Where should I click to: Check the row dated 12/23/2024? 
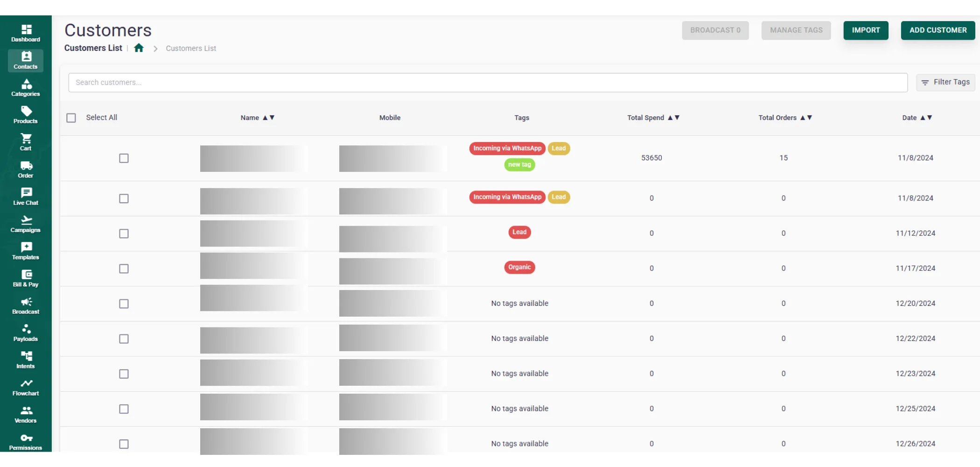coord(124,374)
